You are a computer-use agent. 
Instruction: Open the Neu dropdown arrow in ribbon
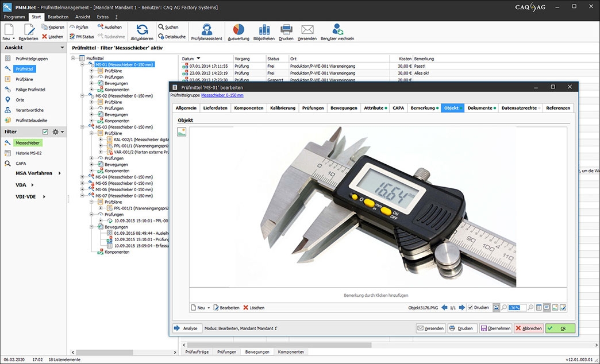click(14, 38)
